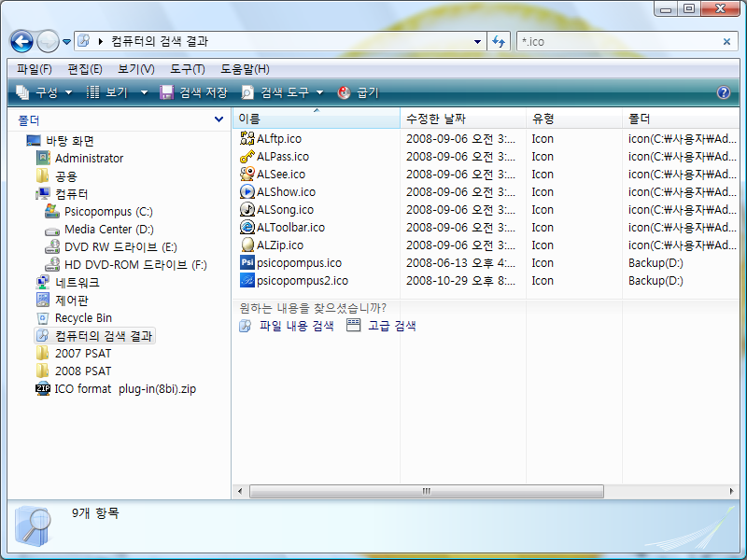
Task: Click the 2008-10-29 modified date cell
Action: pos(460,281)
